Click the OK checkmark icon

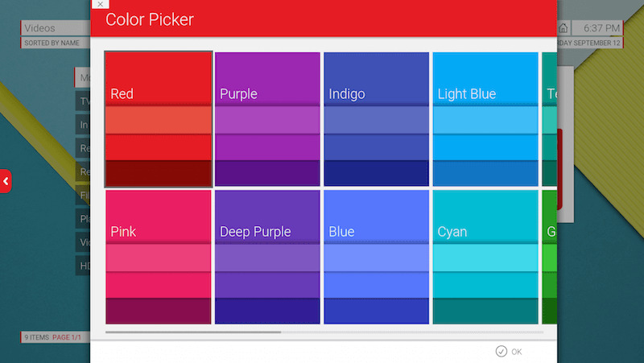(501, 352)
